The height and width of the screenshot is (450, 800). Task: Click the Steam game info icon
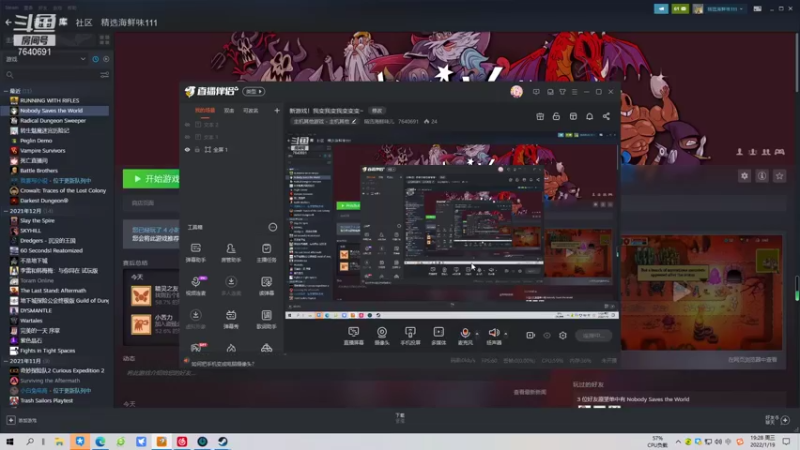click(x=762, y=176)
